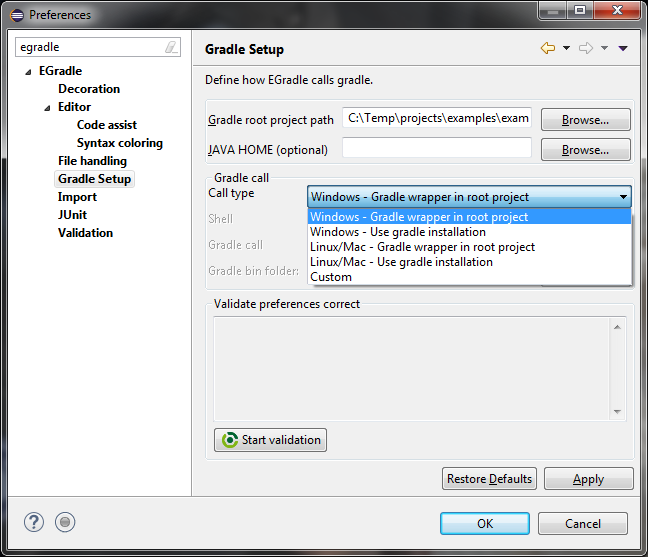
Task: Open the Import preferences page
Action: 77,197
